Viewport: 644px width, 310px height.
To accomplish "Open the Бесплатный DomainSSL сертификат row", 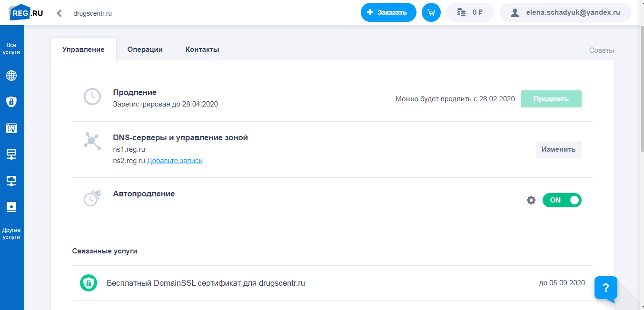I will point(332,283).
